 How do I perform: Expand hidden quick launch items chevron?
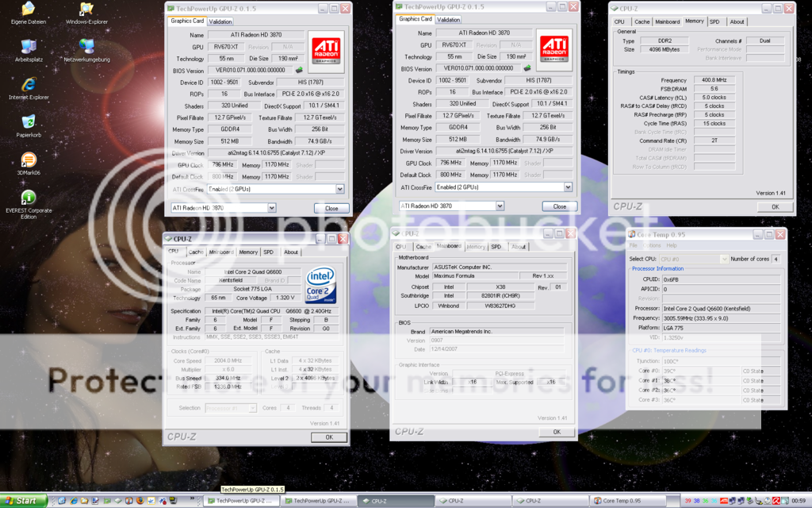(x=193, y=498)
